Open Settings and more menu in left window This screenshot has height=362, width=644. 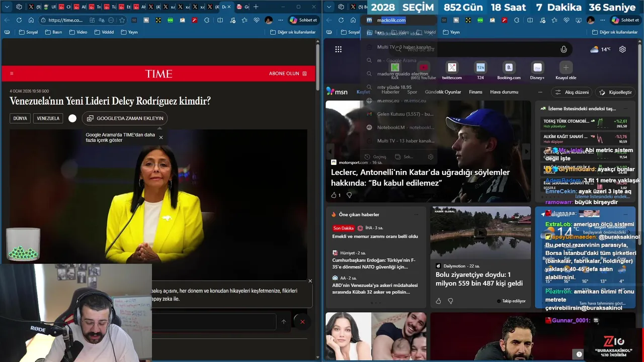[280, 20]
